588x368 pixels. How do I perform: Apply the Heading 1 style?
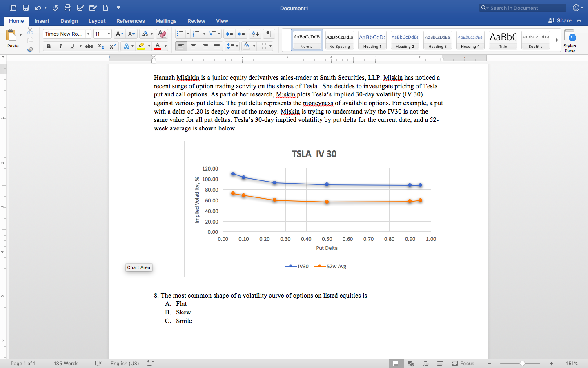pyautogui.click(x=372, y=40)
